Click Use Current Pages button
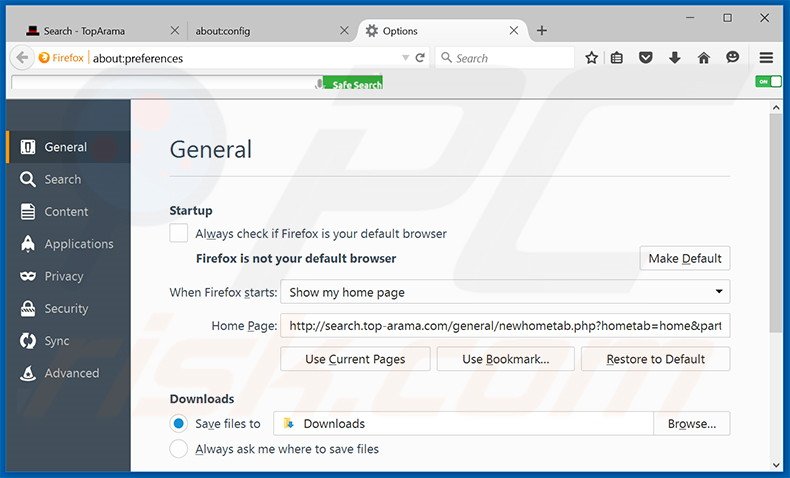 click(x=355, y=359)
